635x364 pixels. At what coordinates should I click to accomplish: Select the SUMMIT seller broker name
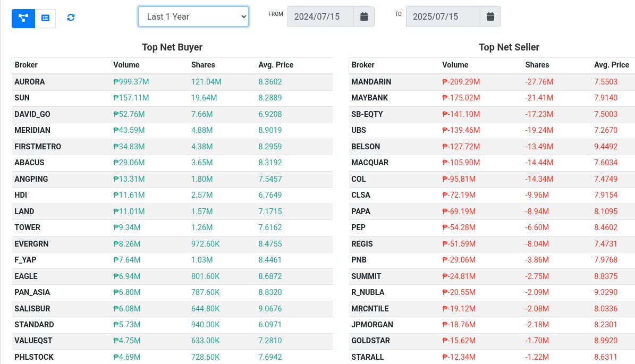[x=367, y=276]
